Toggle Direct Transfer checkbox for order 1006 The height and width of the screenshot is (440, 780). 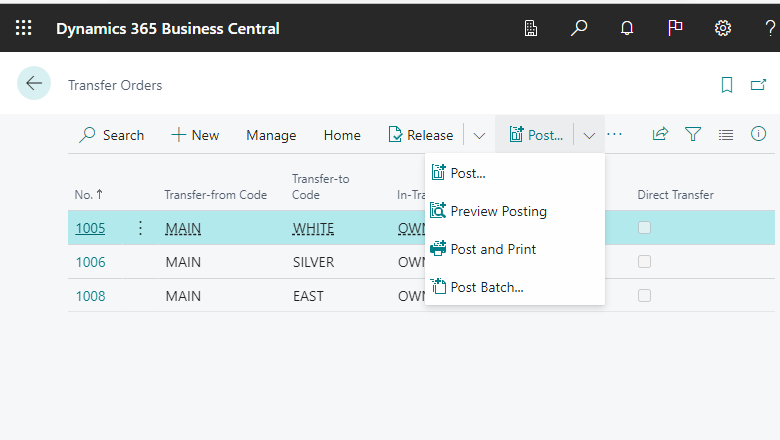645,262
